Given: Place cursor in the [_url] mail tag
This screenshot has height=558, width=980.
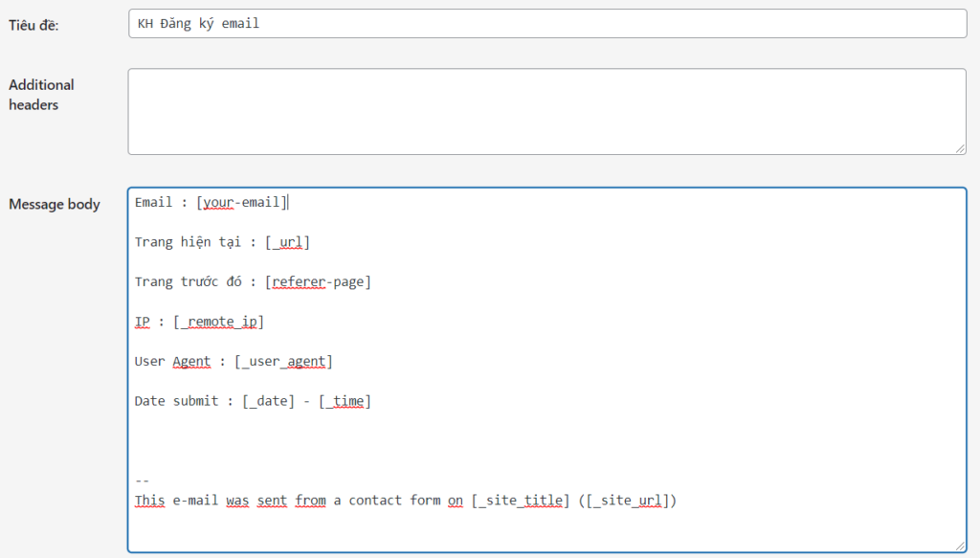Looking at the screenshot, I should click(x=287, y=242).
